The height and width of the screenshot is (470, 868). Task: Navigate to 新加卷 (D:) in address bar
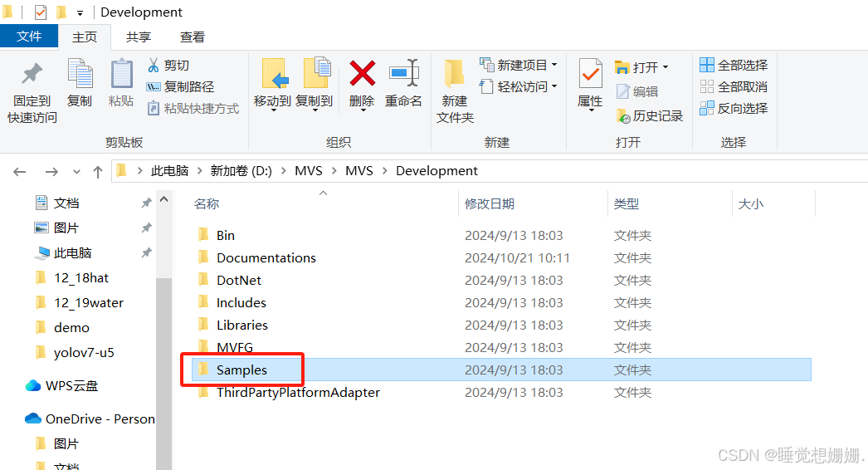[x=241, y=171]
